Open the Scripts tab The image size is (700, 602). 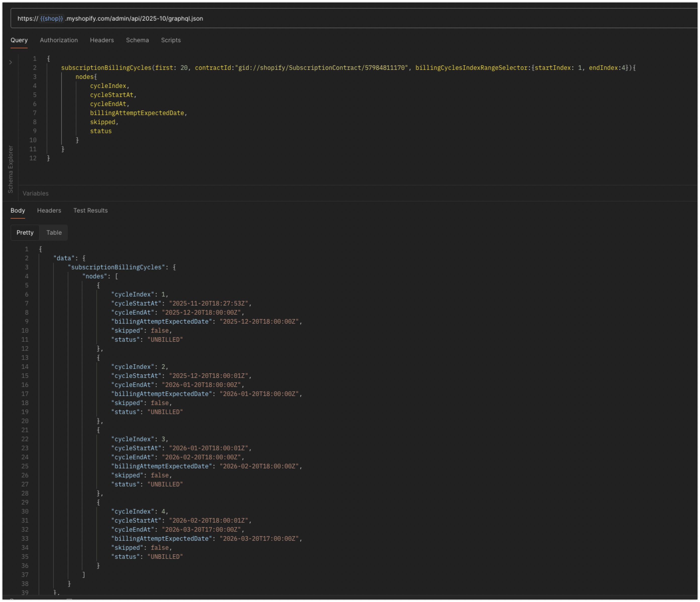pyautogui.click(x=171, y=40)
